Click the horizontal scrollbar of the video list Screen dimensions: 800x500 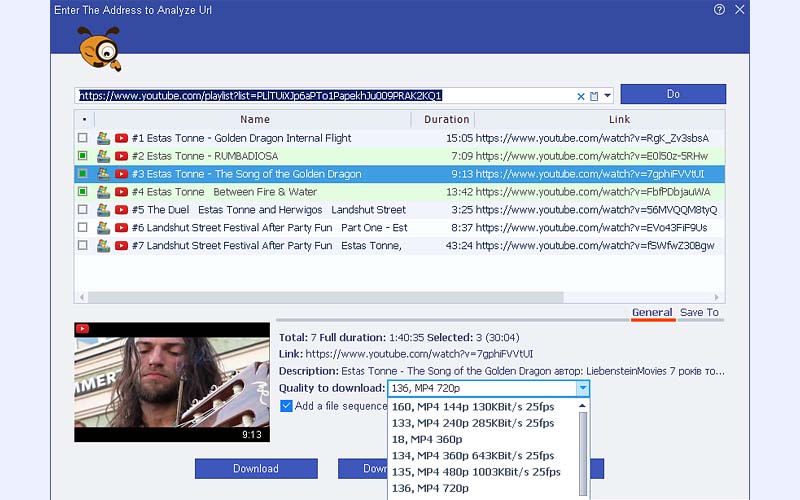326,297
